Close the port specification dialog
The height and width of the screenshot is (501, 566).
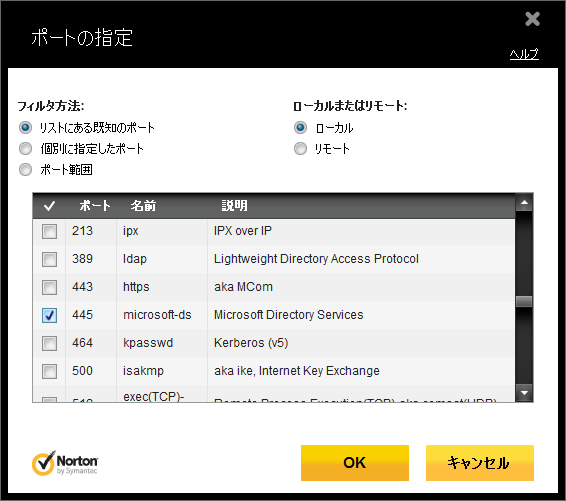(x=532, y=19)
